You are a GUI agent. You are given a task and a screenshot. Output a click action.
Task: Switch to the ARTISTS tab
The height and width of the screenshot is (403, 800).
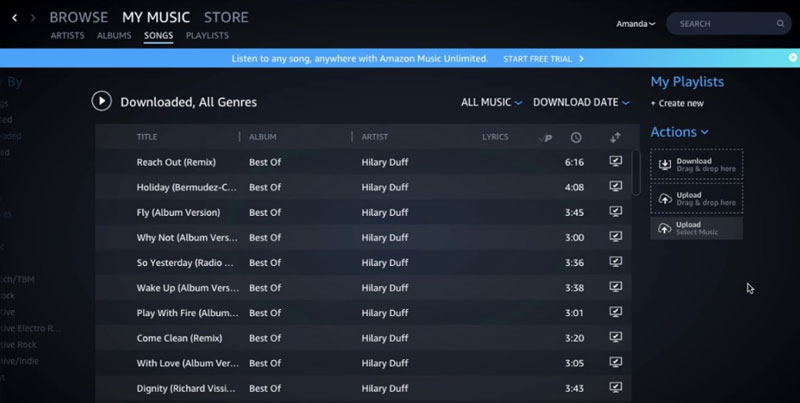pos(67,36)
